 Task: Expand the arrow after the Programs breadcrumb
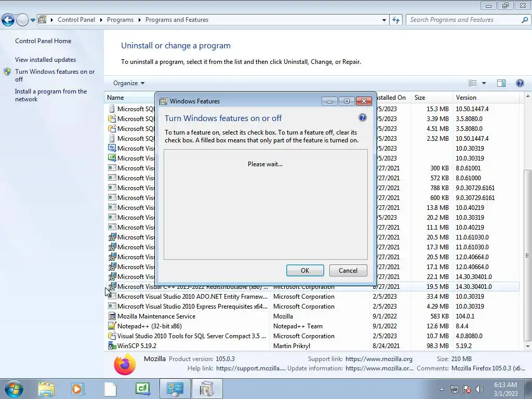pos(139,20)
